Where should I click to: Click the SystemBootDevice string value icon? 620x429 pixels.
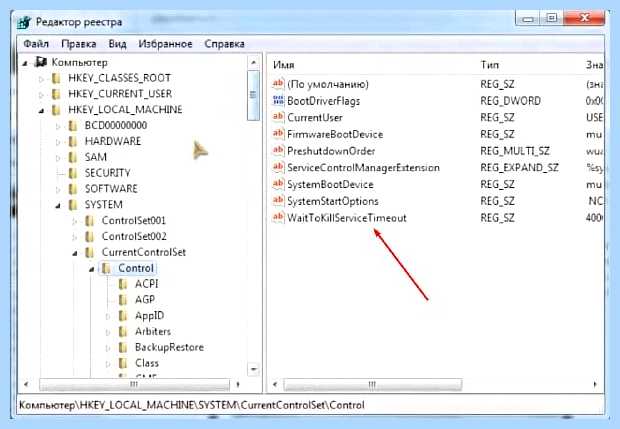278,184
